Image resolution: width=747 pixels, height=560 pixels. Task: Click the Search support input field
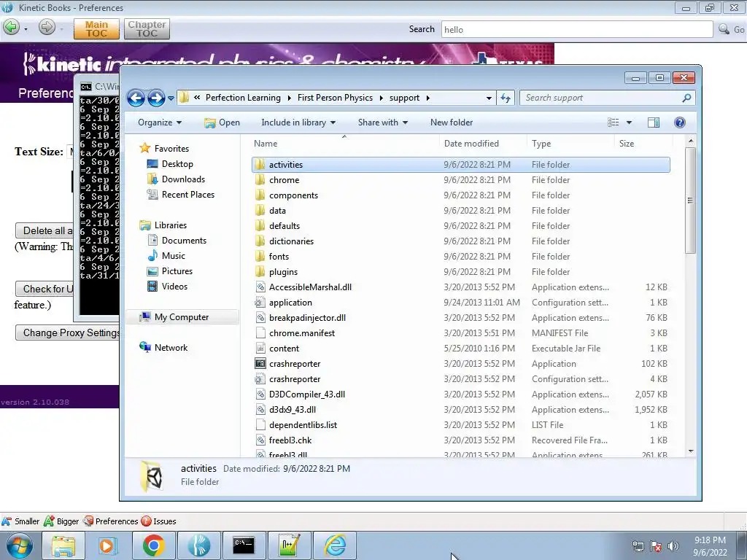tap(600, 98)
